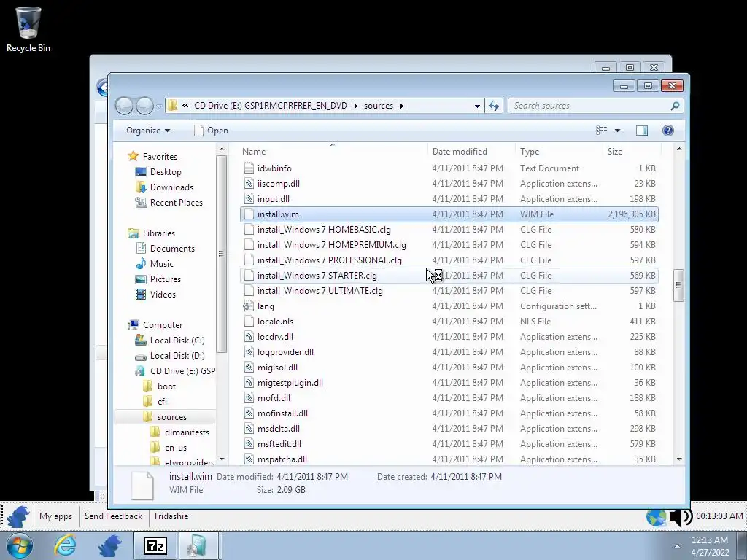
Task: Click the Open toolbar button
Action: click(x=211, y=131)
